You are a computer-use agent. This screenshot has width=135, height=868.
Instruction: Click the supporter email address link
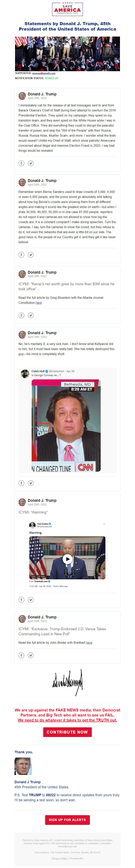tap(44, 73)
